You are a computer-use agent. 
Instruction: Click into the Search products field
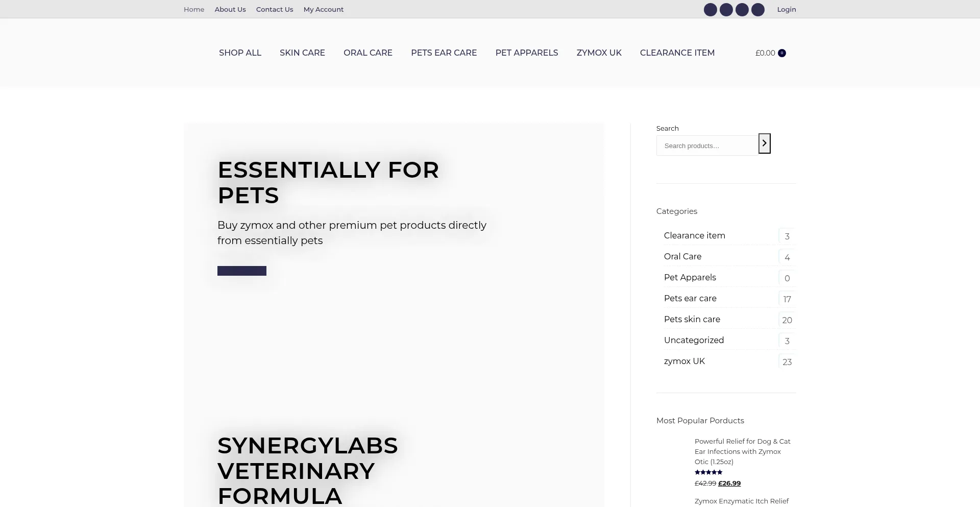point(707,146)
